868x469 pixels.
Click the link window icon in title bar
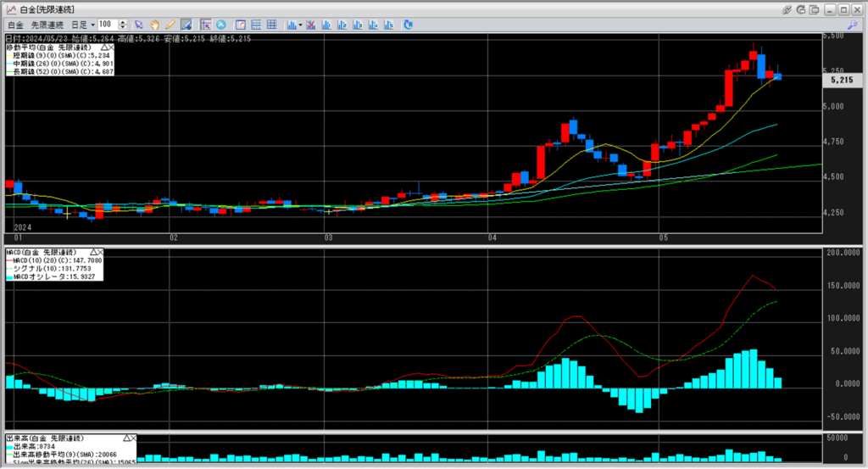point(787,8)
